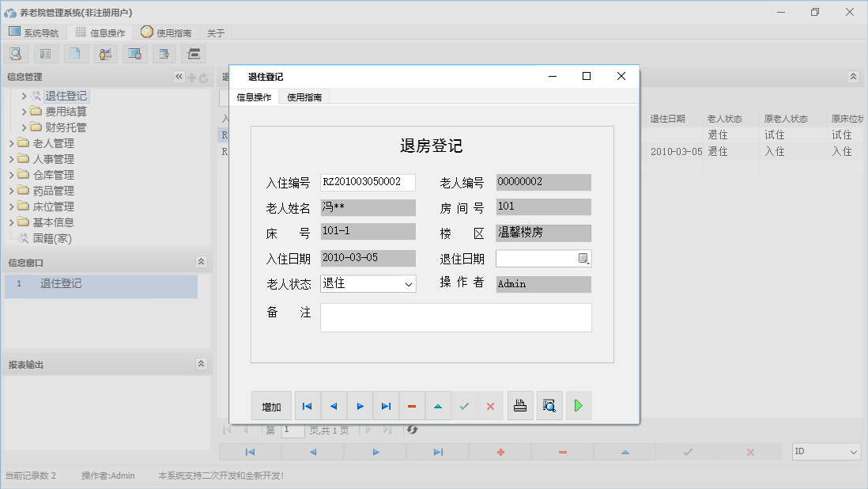
Task: Open the new document icon in toolbar
Action: (74, 53)
